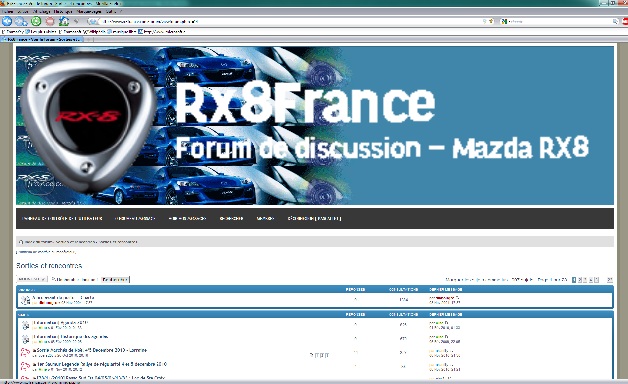The width and height of the screenshot is (628, 384).
Task: Open the Marque-pages menu
Action: [89, 12]
